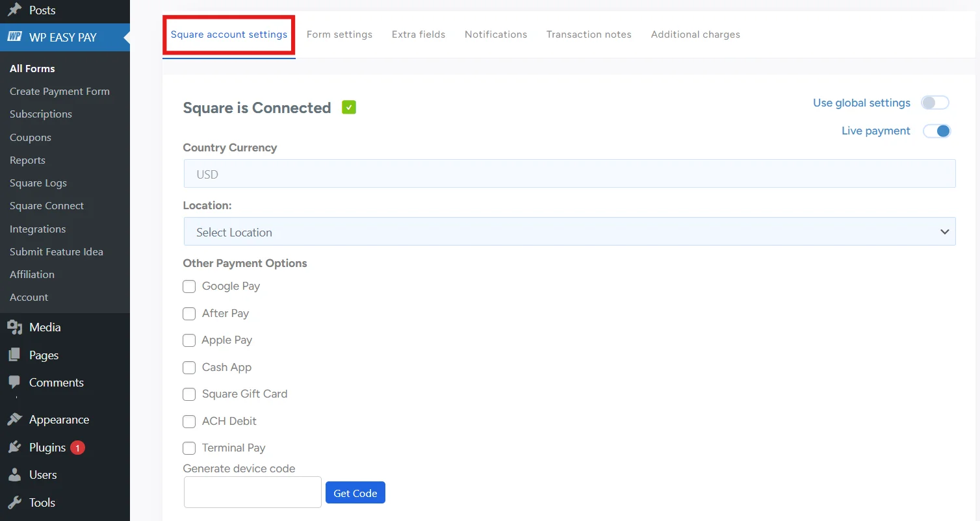
Task: Turn off the Live payment switch
Action: click(x=936, y=131)
